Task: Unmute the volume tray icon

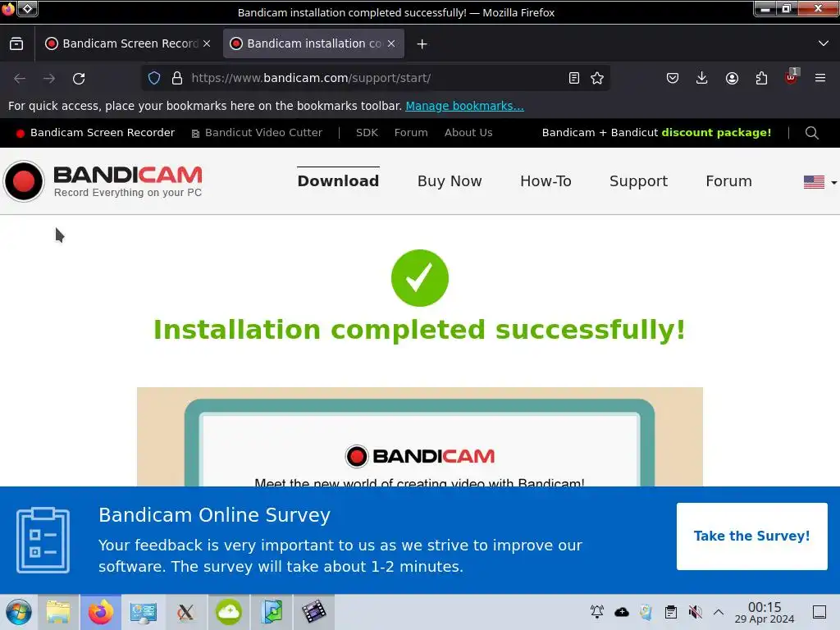Action: tap(695, 612)
